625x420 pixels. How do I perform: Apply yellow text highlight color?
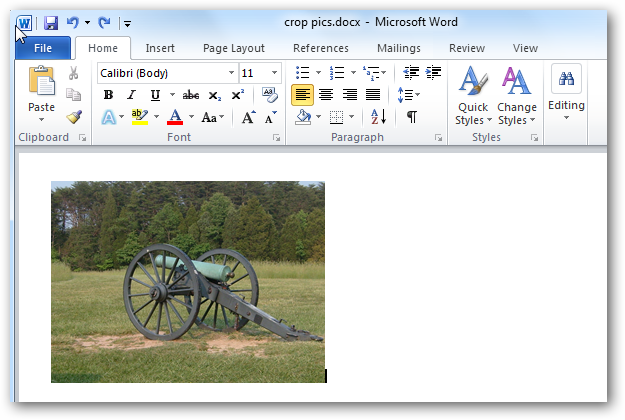tap(140, 117)
